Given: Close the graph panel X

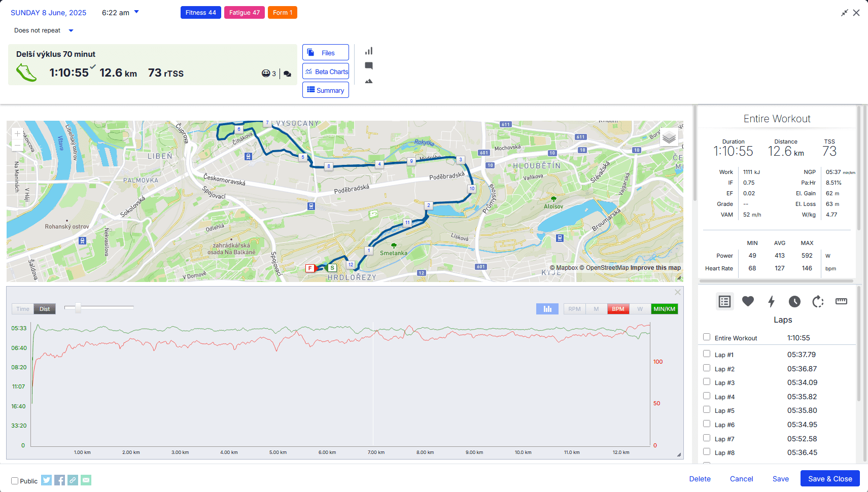Looking at the screenshot, I should (677, 292).
